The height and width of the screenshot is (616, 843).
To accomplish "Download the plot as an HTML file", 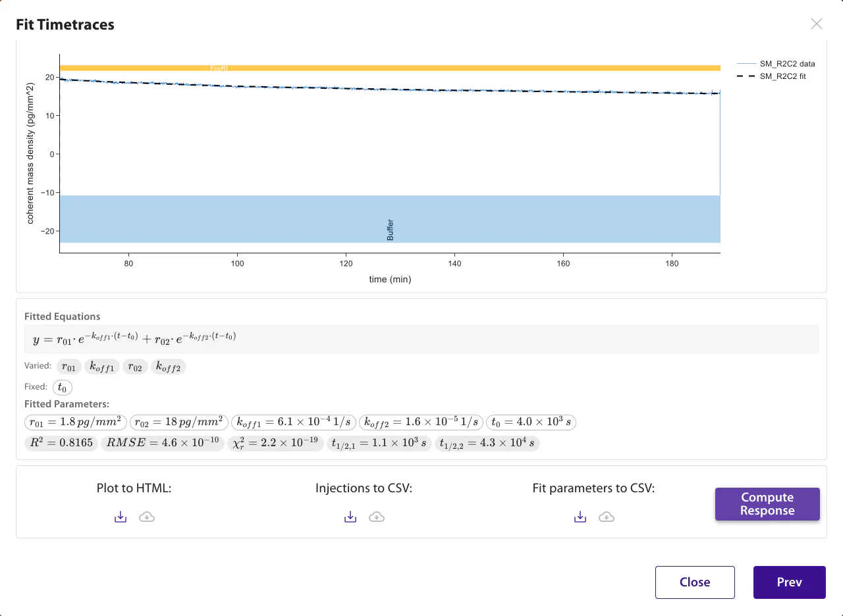I will click(x=121, y=517).
